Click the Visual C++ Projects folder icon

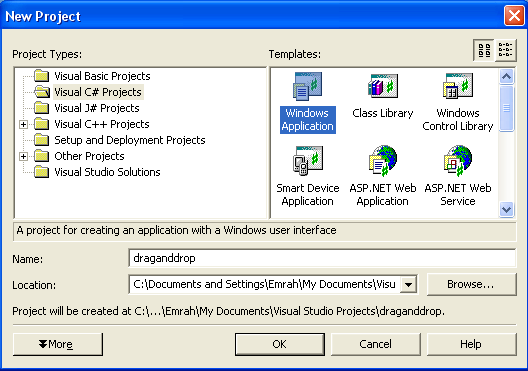pos(42,124)
